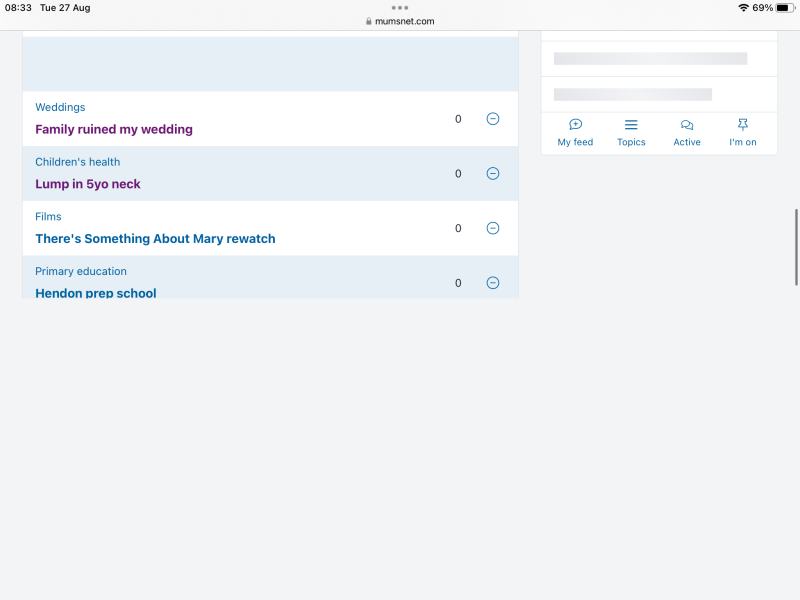The width and height of the screenshot is (800, 600).
Task: Open the 'Lump in 5yo neck' thread
Action: (88, 184)
